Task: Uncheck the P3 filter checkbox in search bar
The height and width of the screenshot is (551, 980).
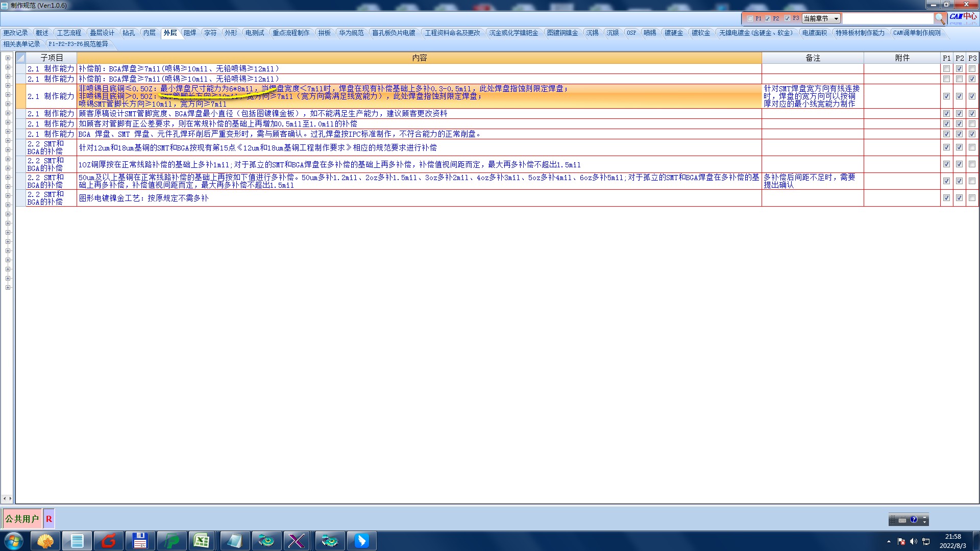Action: tap(787, 18)
